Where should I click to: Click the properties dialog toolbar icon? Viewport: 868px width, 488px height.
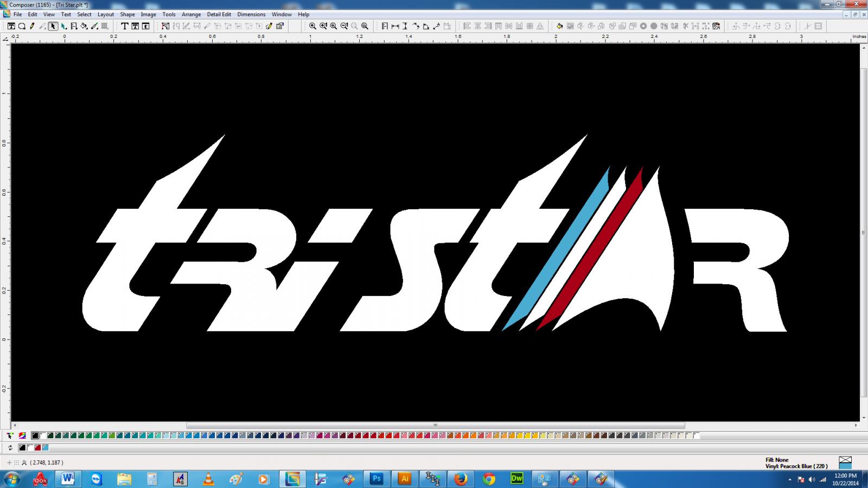[280, 26]
